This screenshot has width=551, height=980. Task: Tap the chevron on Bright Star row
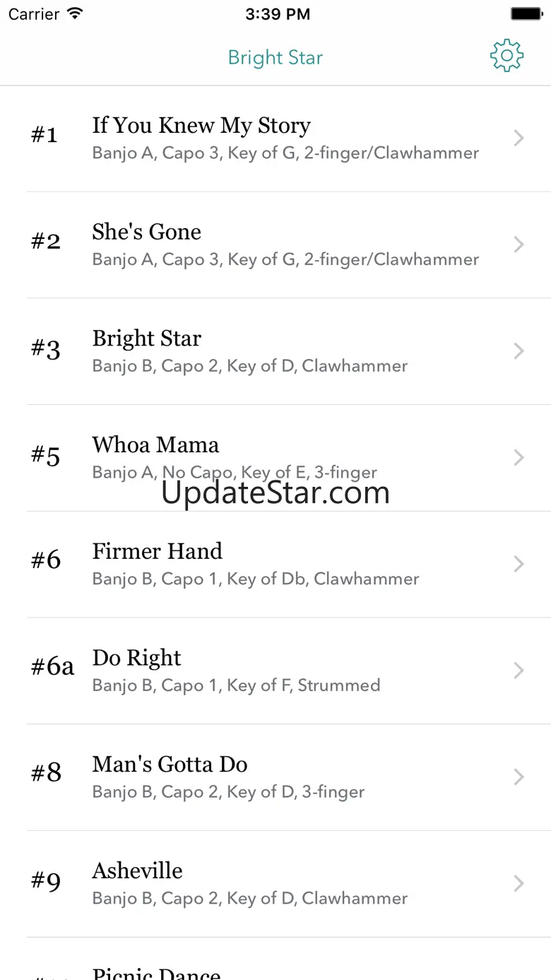point(519,351)
